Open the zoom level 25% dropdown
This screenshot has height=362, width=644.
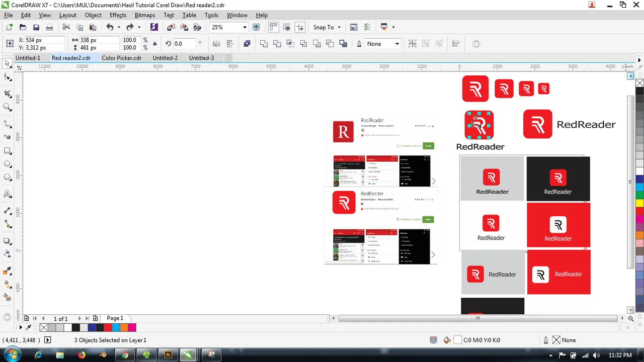coord(245,27)
